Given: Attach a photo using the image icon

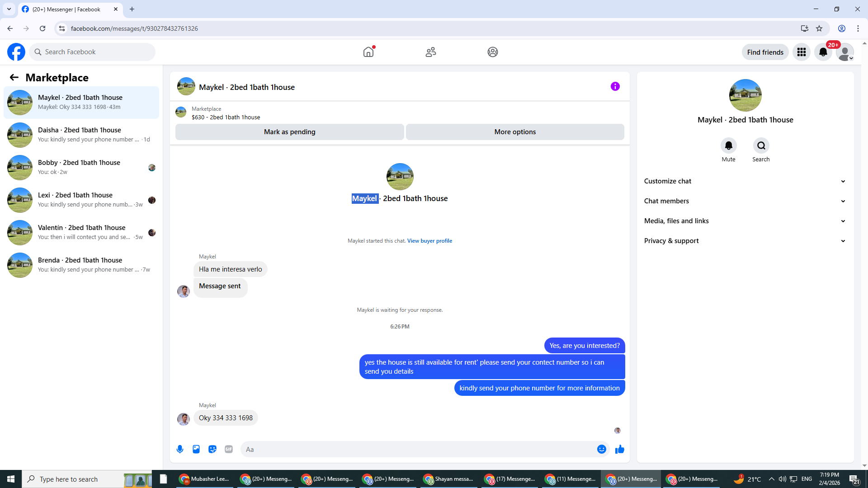Looking at the screenshot, I should tap(196, 449).
